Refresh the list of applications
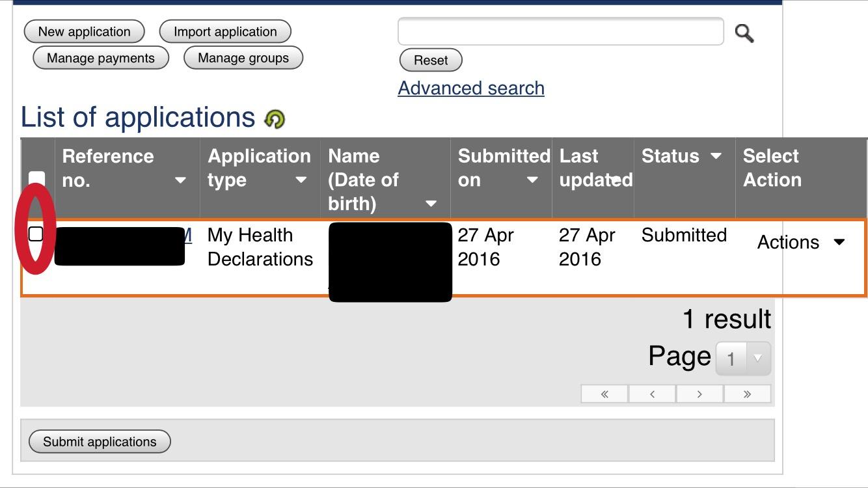This screenshot has height=488, width=868. click(x=275, y=119)
